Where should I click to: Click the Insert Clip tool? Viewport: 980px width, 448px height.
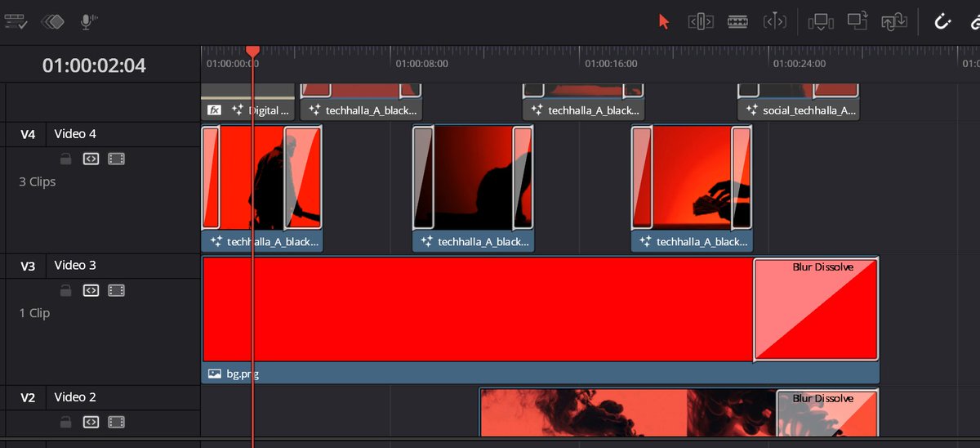819,22
